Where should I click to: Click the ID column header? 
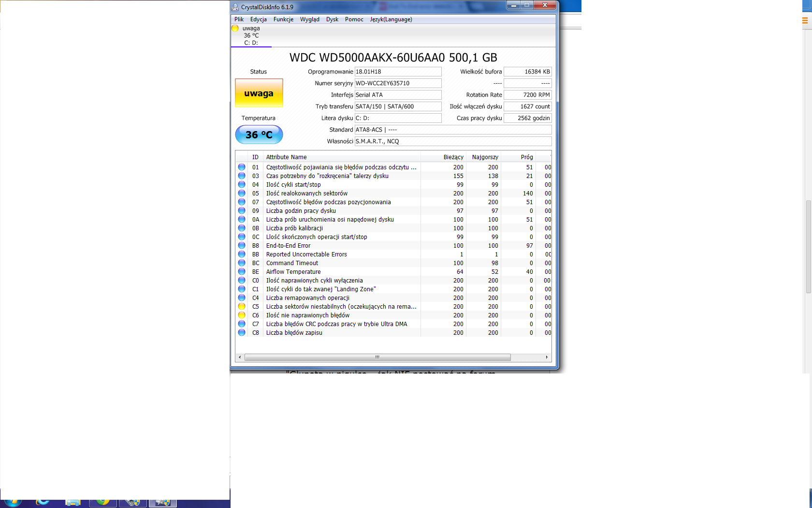255,157
